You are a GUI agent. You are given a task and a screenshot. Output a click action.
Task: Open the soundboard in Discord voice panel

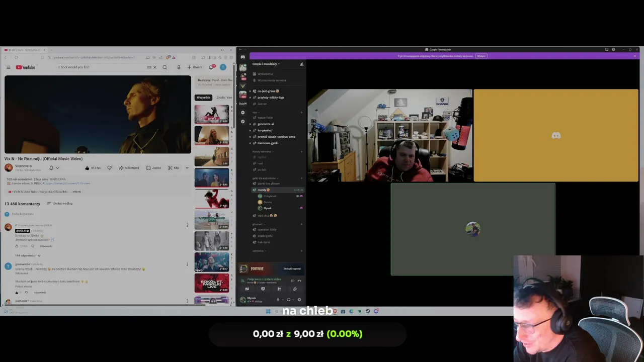pos(295,289)
